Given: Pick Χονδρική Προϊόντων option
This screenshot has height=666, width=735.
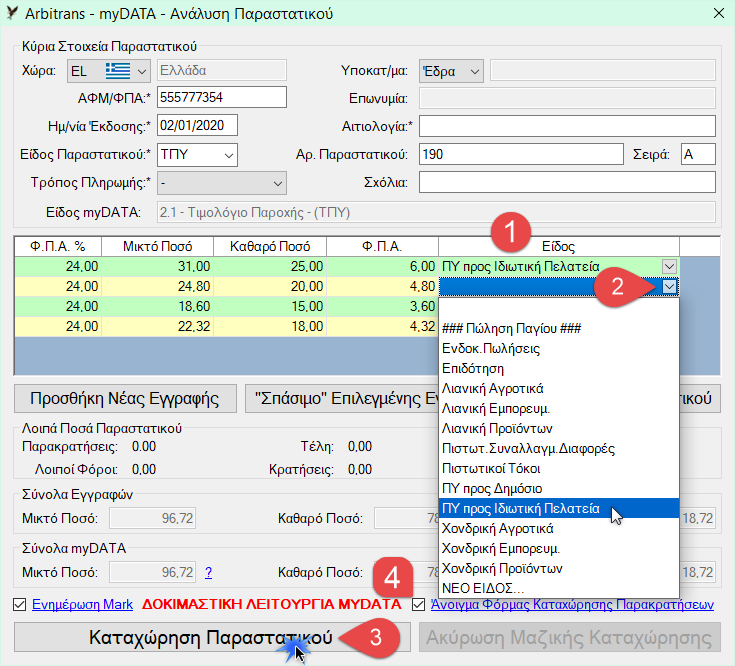Looking at the screenshot, I should (559, 569).
